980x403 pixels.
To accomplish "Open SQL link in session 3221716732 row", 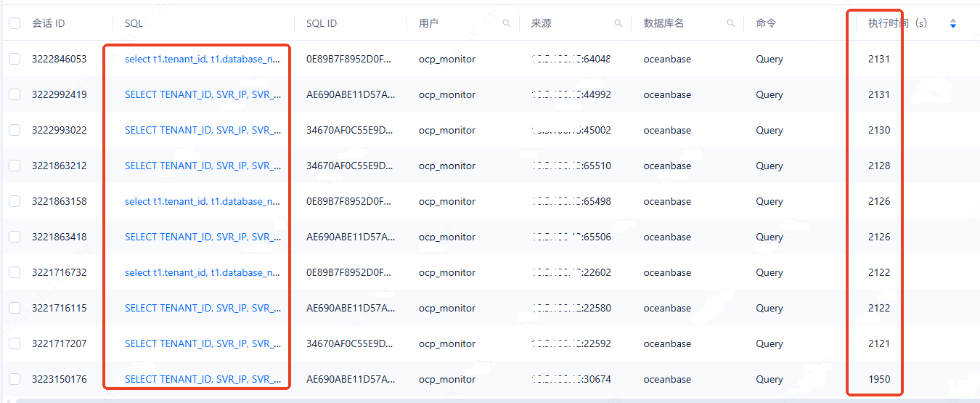I will point(203,272).
